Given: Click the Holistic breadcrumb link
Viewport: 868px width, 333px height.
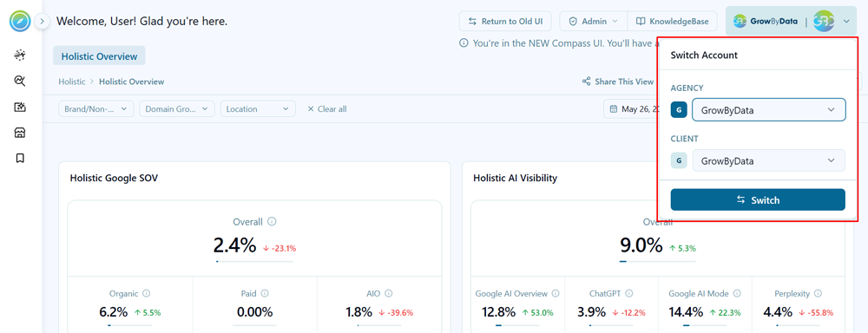Looking at the screenshot, I should pyautogui.click(x=72, y=82).
